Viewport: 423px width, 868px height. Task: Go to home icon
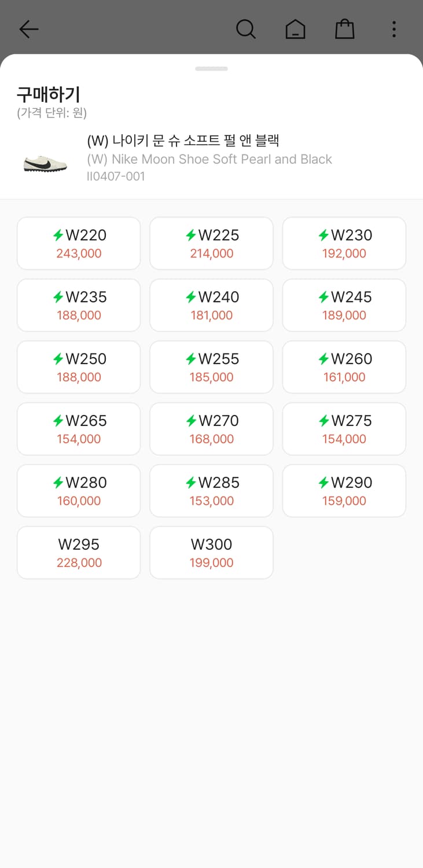(x=295, y=29)
